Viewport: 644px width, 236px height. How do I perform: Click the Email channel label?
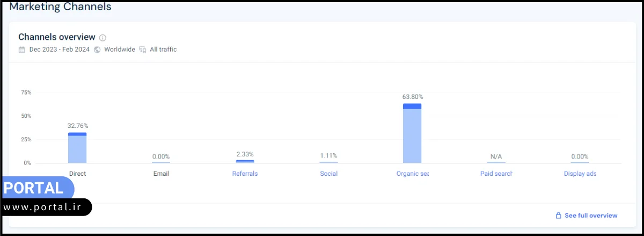161,174
